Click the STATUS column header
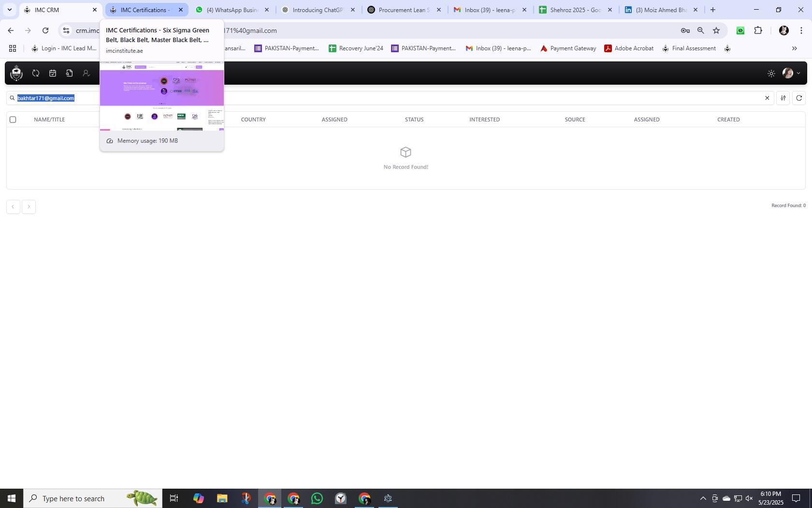Image resolution: width=812 pixels, height=508 pixels. pyautogui.click(x=414, y=120)
